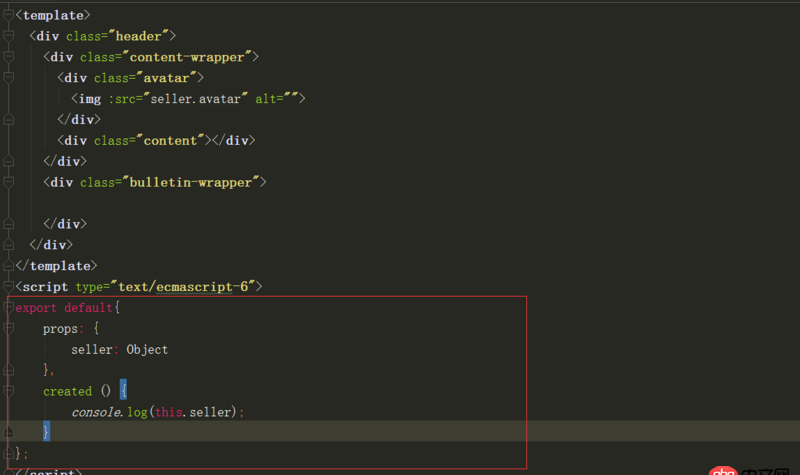Place cursor in "content-wrapper" class value
The image size is (800, 475).
(x=187, y=57)
